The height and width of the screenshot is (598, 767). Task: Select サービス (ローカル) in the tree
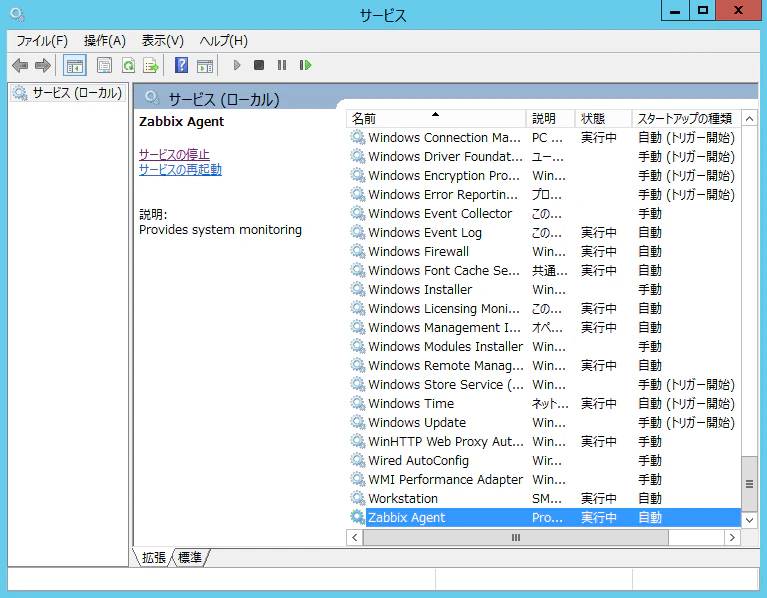coord(68,93)
